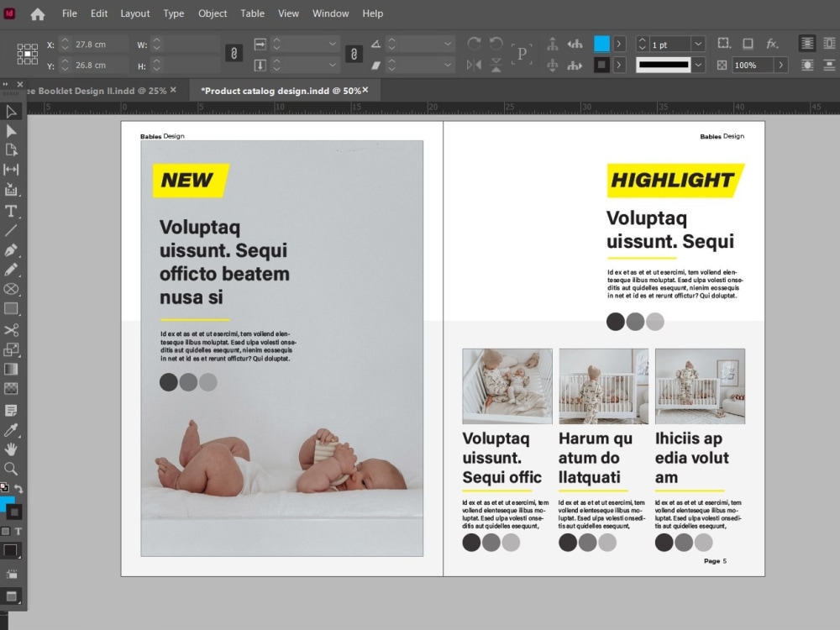Select the Page tool
The width and height of the screenshot is (840, 630).
coord(11,150)
